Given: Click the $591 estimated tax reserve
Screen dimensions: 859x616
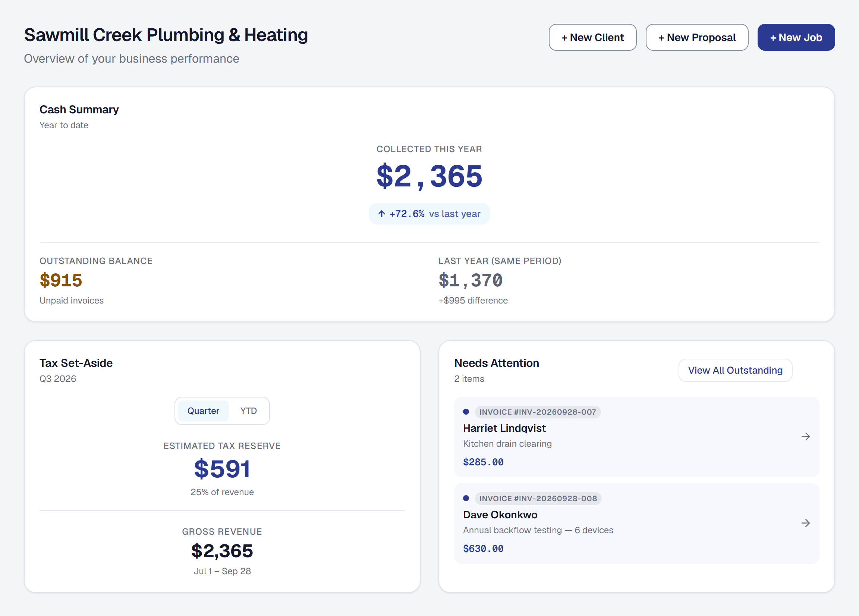Looking at the screenshot, I should pos(222,469).
